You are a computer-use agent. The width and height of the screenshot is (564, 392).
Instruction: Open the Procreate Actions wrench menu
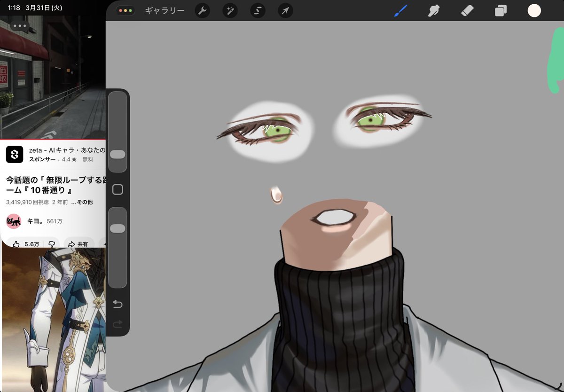click(202, 10)
